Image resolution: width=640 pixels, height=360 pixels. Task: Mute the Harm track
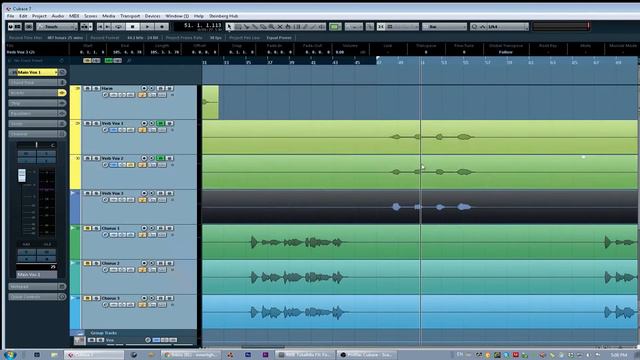(x=87, y=88)
